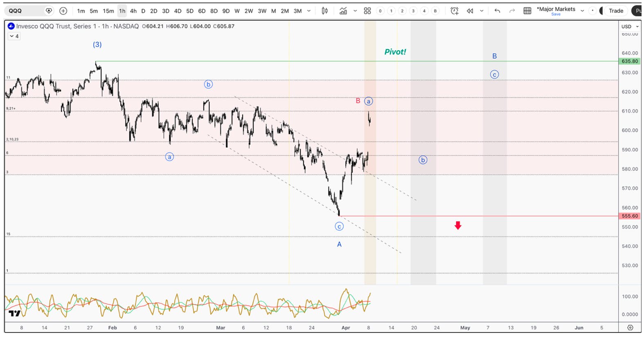Open the Major Markets layout dropdown chevron
644x337 pixels.
[x=582, y=11]
